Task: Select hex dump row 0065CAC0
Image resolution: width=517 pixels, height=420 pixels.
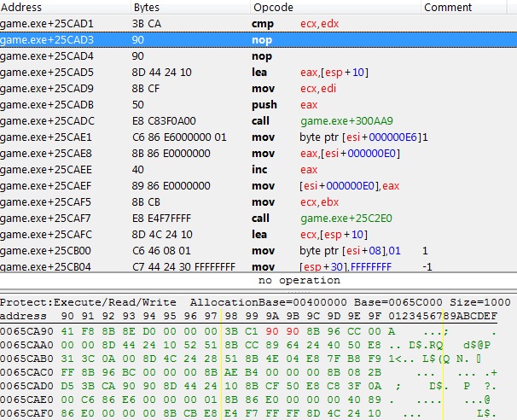Action: coord(248,372)
